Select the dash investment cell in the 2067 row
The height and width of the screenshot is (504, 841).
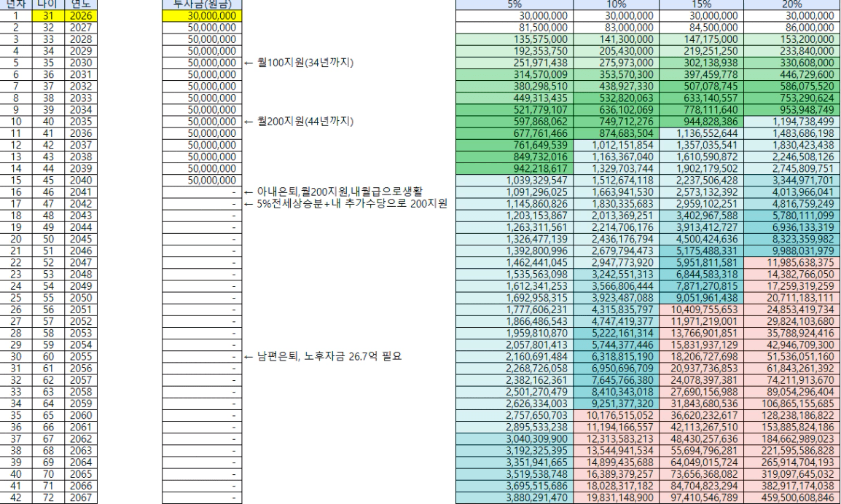(x=202, y=497)
